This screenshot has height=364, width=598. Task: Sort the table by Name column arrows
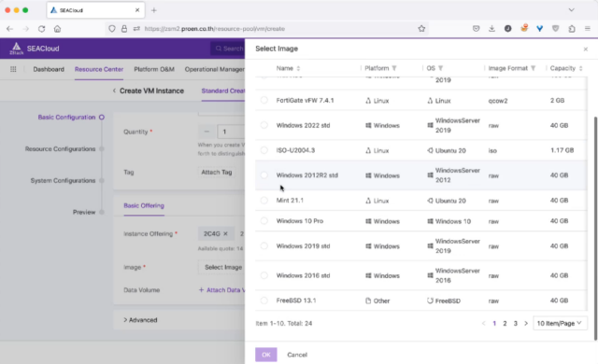coord(298,68)
